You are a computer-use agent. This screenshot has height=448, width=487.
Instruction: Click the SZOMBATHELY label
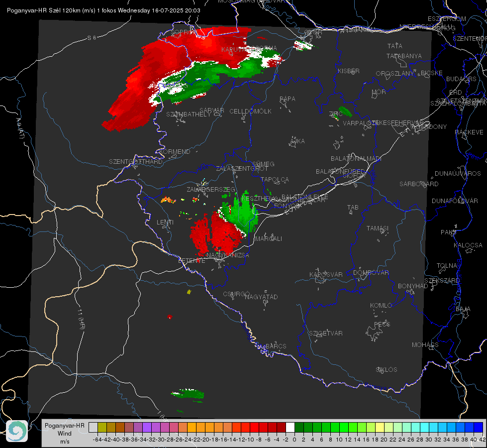coord(189,114)
